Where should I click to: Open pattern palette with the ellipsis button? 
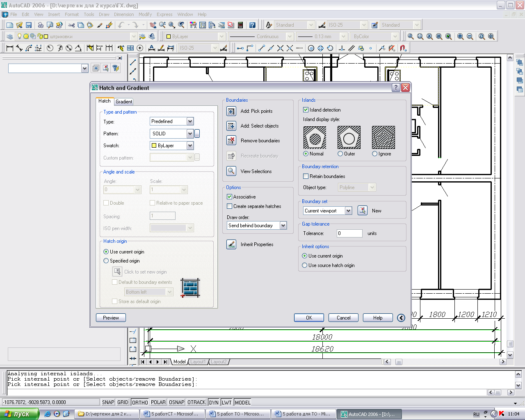197,134
